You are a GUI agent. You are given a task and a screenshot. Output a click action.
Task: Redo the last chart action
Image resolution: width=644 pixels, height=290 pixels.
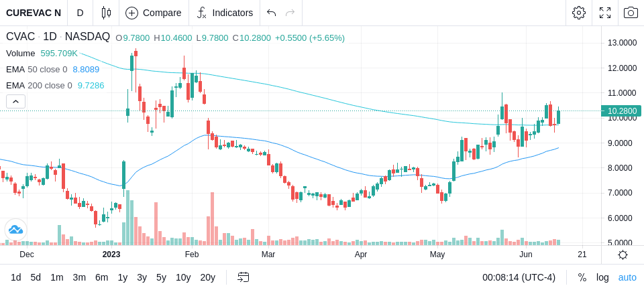point(290,13)
